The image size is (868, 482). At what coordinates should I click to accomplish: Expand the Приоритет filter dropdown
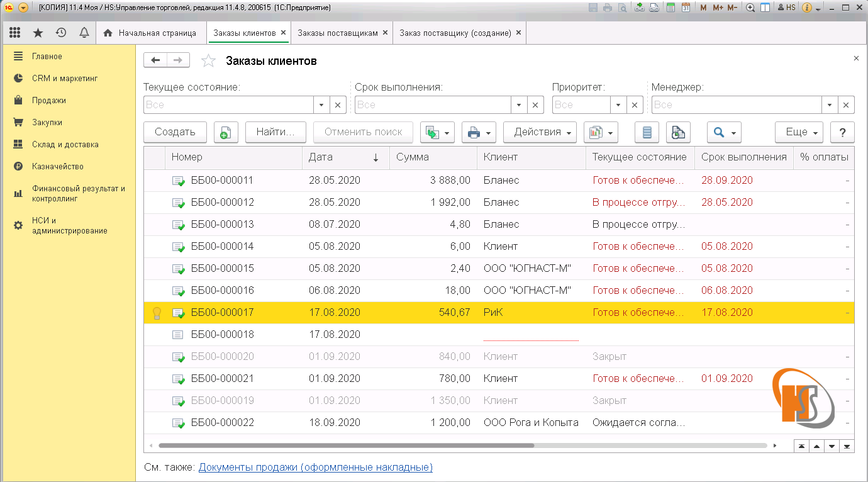(618, 105)
